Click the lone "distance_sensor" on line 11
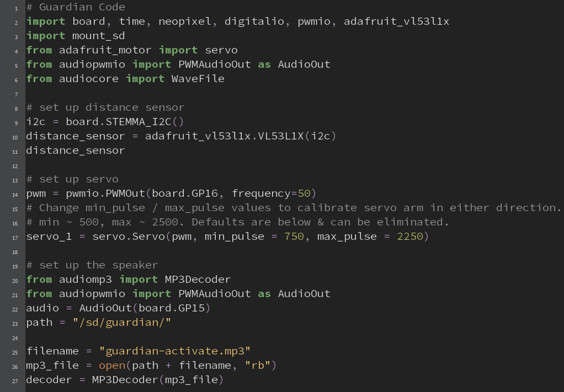 pos(76,151)
